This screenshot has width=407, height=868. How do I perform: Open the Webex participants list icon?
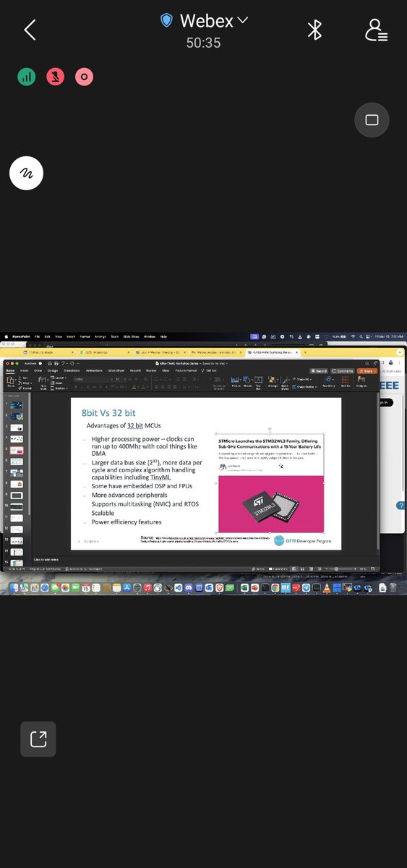pyautogui.click(x=376, y=30)
